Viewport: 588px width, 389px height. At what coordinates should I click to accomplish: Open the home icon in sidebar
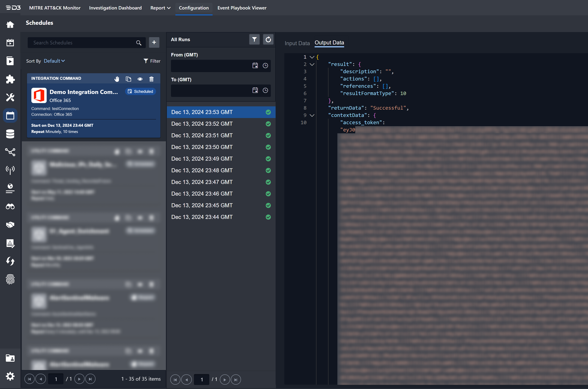[10, 25]
